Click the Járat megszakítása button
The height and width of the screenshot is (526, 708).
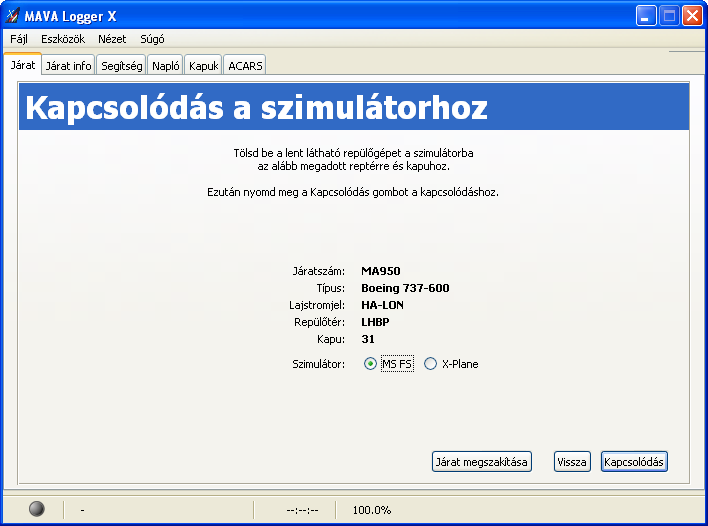coord(481,461)
